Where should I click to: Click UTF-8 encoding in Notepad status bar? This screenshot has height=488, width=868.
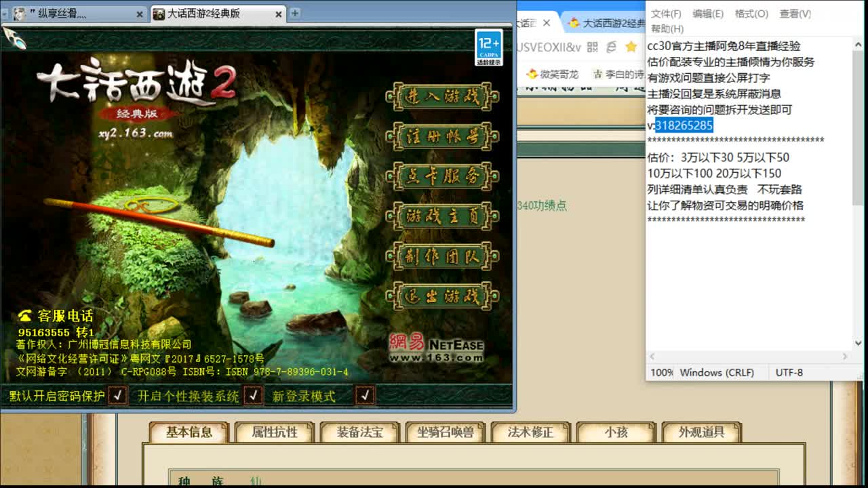coord(789,372)
